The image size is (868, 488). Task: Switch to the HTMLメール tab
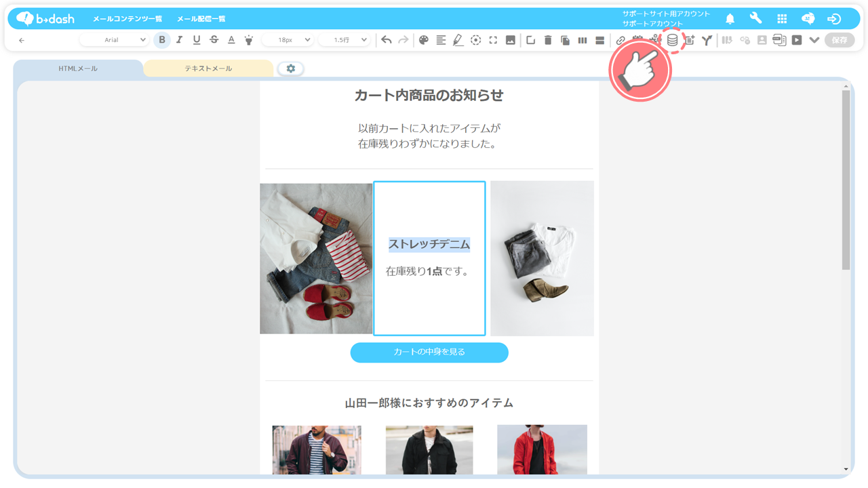tap(78, 68)
